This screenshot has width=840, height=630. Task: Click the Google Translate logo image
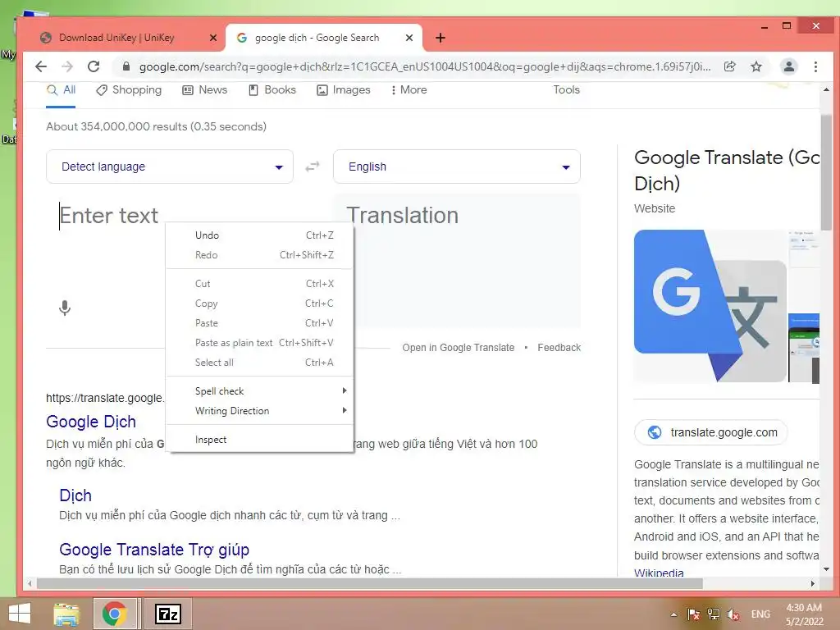[x=710, y=306]
